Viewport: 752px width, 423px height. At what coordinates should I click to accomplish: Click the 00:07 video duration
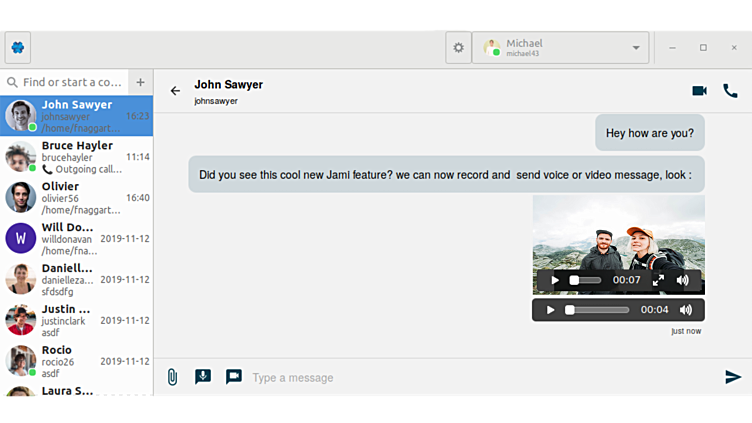(x=626, y=280)
